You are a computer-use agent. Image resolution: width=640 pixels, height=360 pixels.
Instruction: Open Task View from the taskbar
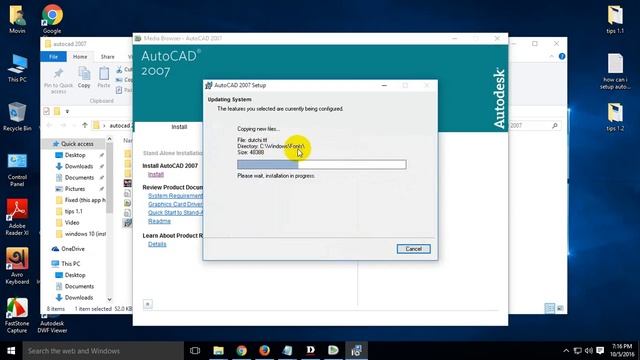coord(195,351)
